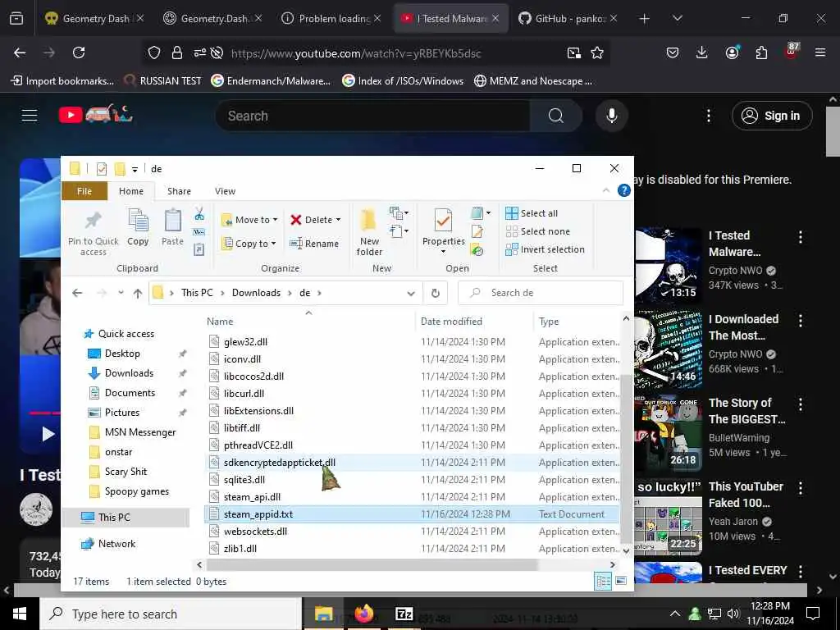The width and height of the screenshot is (840, 630).
Task: Open recent locations dropdown arrow
Action: pos(121,293)
